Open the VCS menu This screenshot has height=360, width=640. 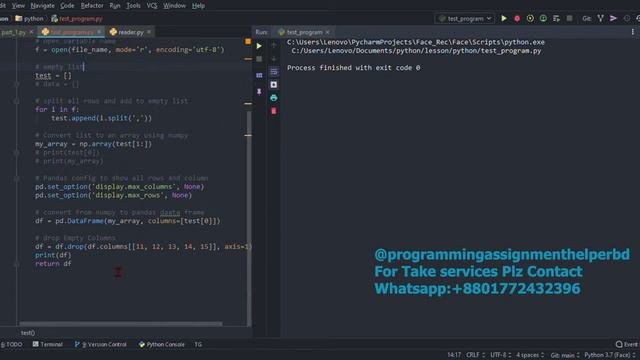tap(152, 6)
